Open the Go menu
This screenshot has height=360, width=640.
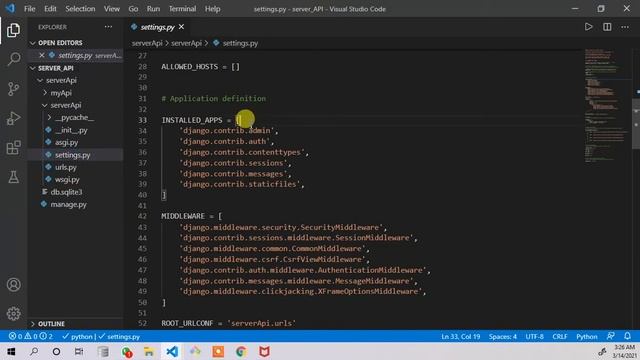click(x=133, y=9)
